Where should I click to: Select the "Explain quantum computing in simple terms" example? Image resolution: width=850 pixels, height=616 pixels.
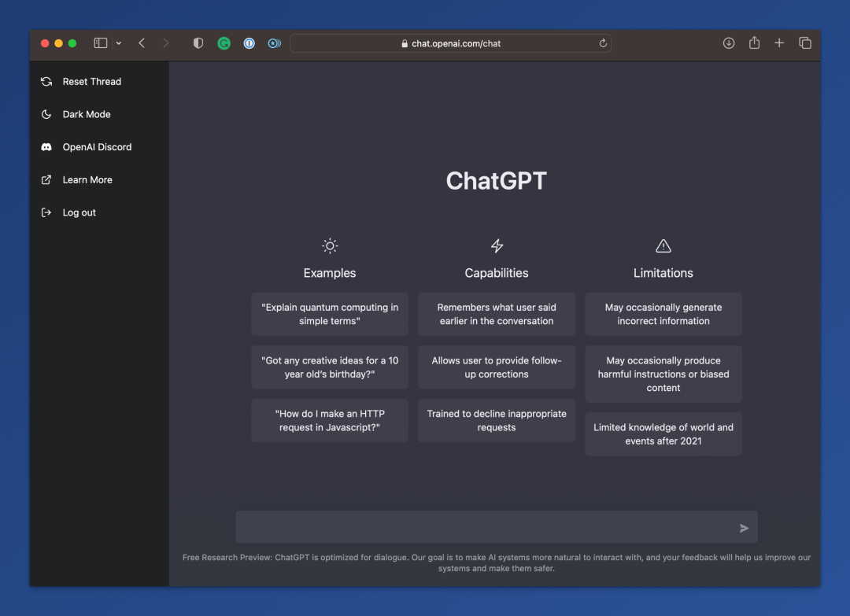[330, 314]
